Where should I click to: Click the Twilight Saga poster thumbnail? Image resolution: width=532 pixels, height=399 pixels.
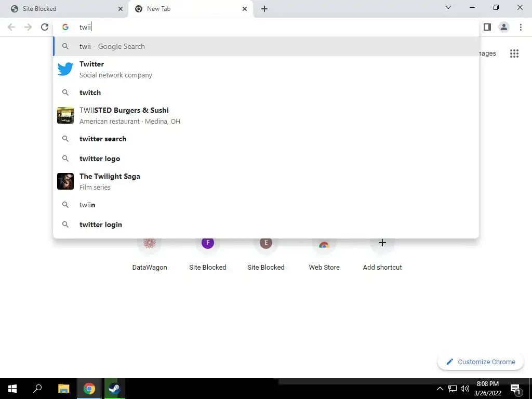(x=65, y=181)
